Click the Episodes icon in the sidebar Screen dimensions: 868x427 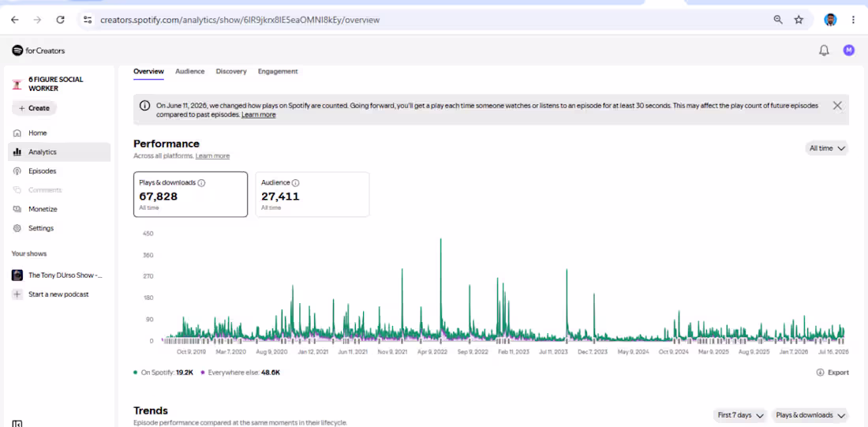pyautogui.click(x=17, y=171)
